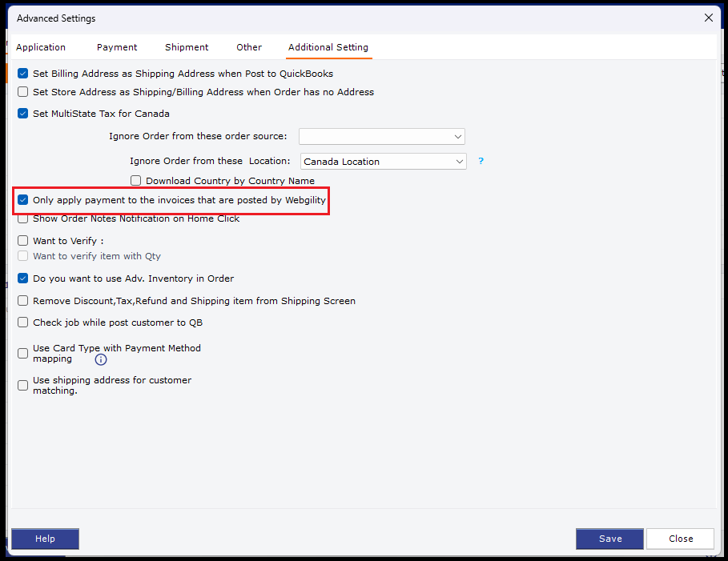The height and width of the screenshot is (561, 728).
Task: Select the Other tab
Action: 249,47
